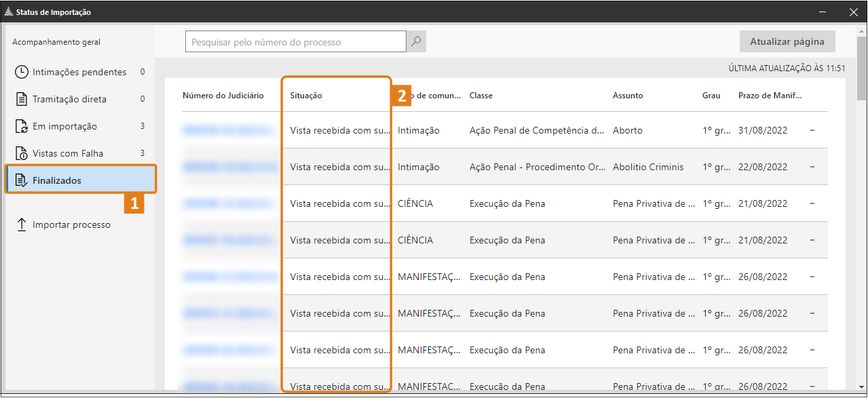Click the Prazo de Manifestação column header
Viewport: 868px width, 398px height.
[x=770, y=96]
